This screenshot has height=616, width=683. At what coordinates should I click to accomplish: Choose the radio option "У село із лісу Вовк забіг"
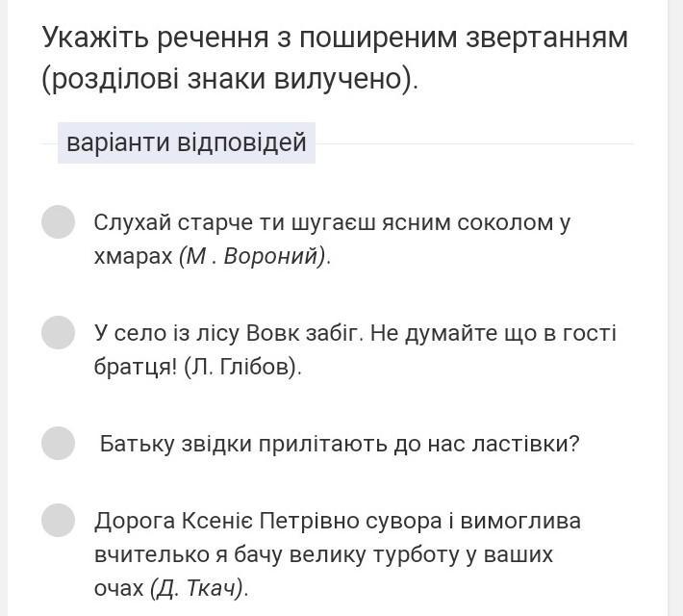click(x=59, y=333)
